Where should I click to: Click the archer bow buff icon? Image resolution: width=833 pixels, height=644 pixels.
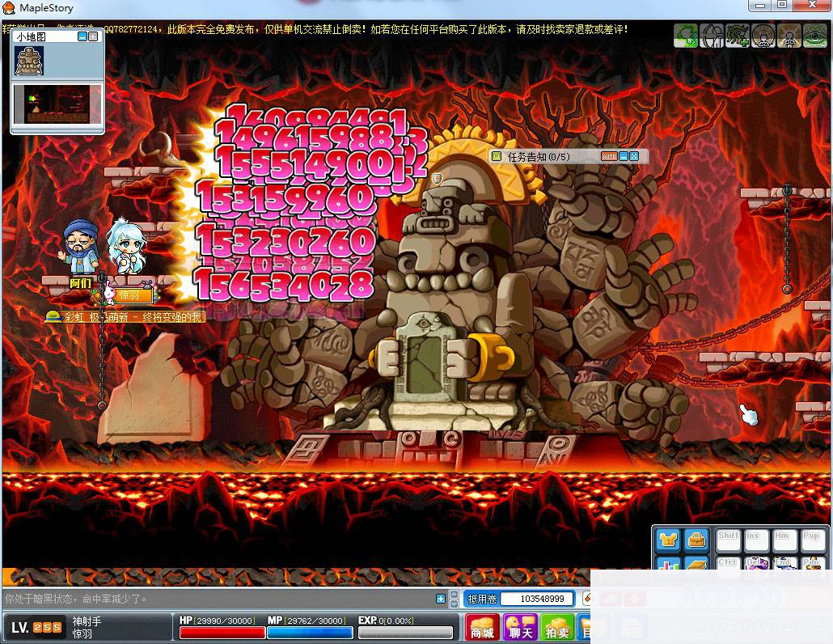coord(712,36)
